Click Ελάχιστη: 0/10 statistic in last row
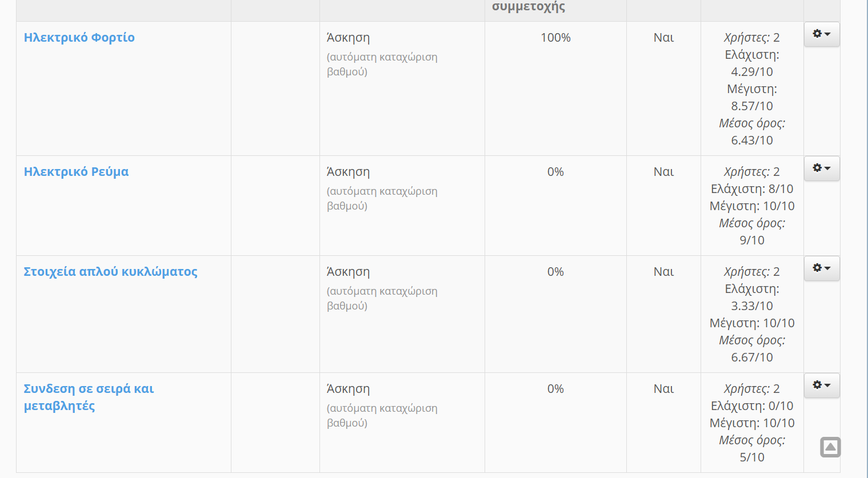Image resolution: width=868 pixels, height=478 pixels. tap(752, 406)
